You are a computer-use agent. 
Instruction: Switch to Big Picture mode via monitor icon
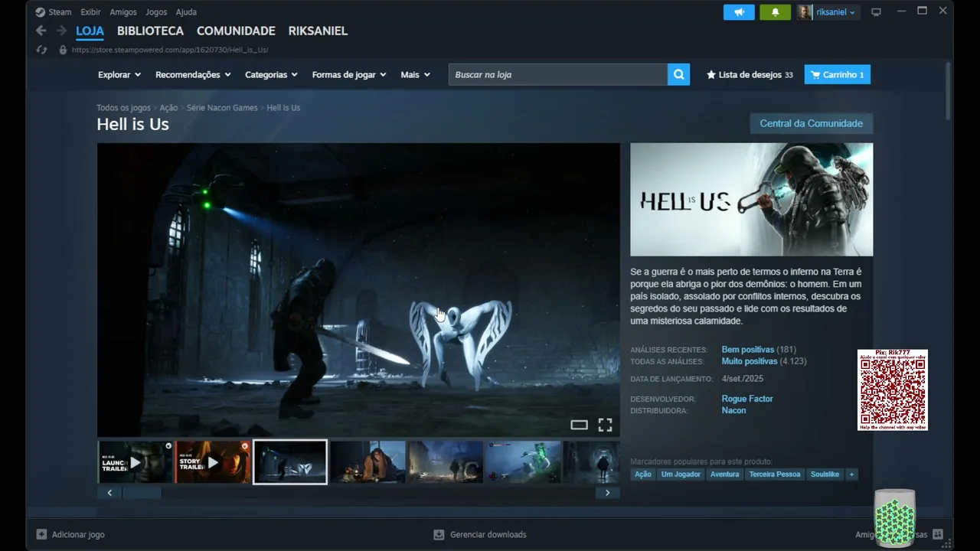tap(877, 12)
